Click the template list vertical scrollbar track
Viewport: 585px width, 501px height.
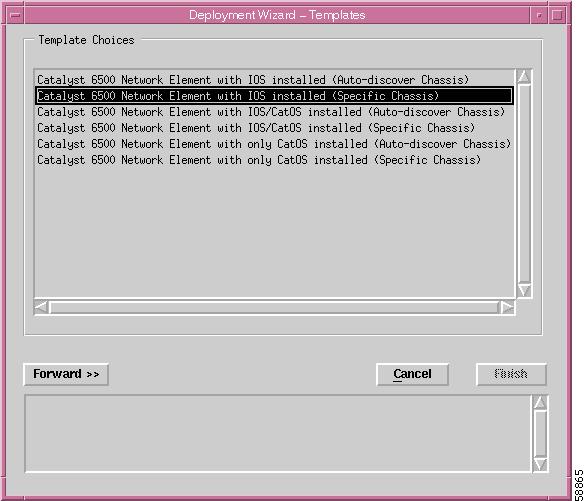pyautogui.click(x=524, y=184)
